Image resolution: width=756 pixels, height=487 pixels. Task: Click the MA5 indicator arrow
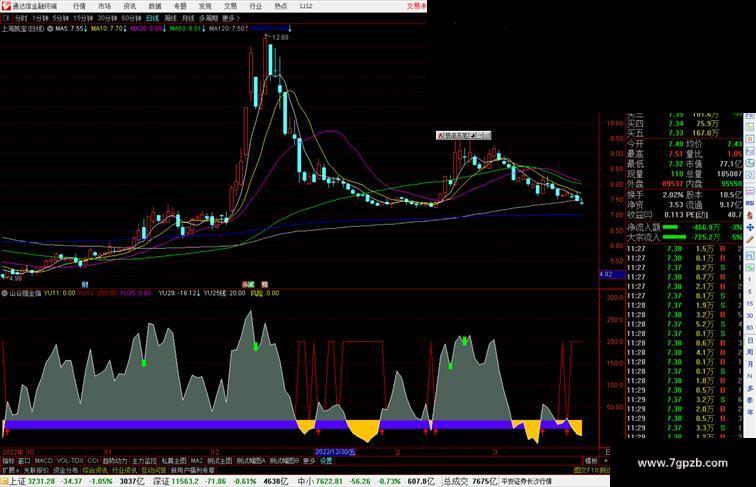point(85,29)
